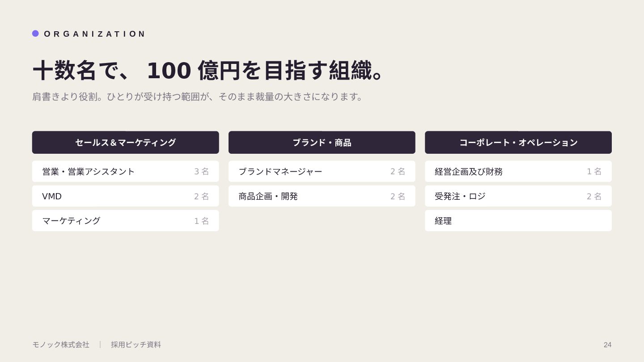This screenshot has height=362, width=644.
Task: Click the 3名 count in 営業 row
Action: click(x=201, y=172)
